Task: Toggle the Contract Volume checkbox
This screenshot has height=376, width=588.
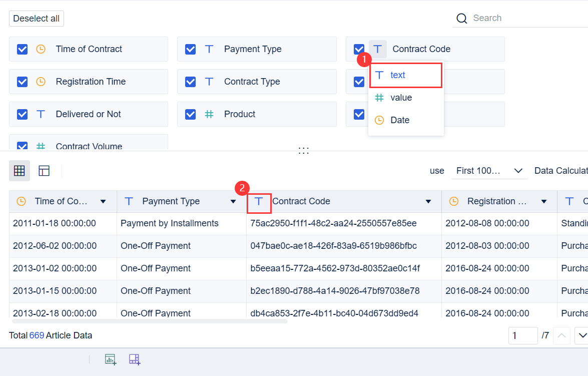Action: tap(22, 146)
